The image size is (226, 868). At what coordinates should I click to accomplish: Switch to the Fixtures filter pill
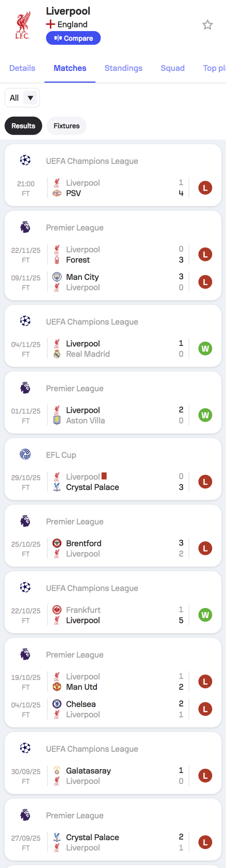click(x=67, y=126)
